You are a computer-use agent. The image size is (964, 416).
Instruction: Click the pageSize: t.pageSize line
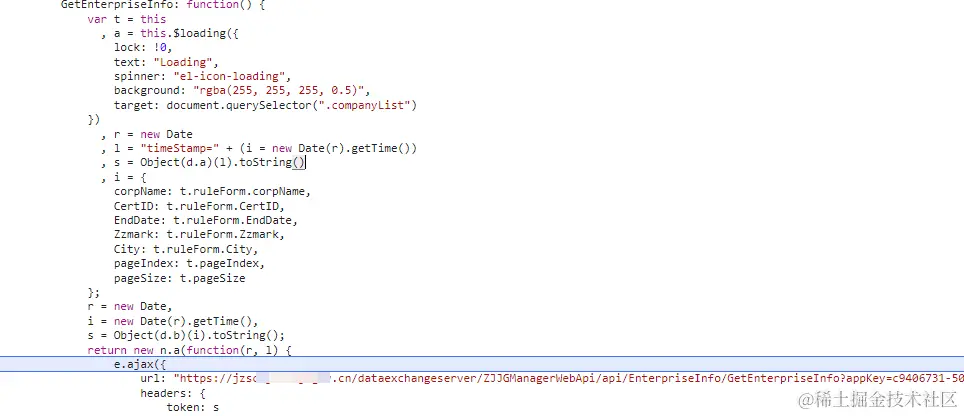coord(180,278)
